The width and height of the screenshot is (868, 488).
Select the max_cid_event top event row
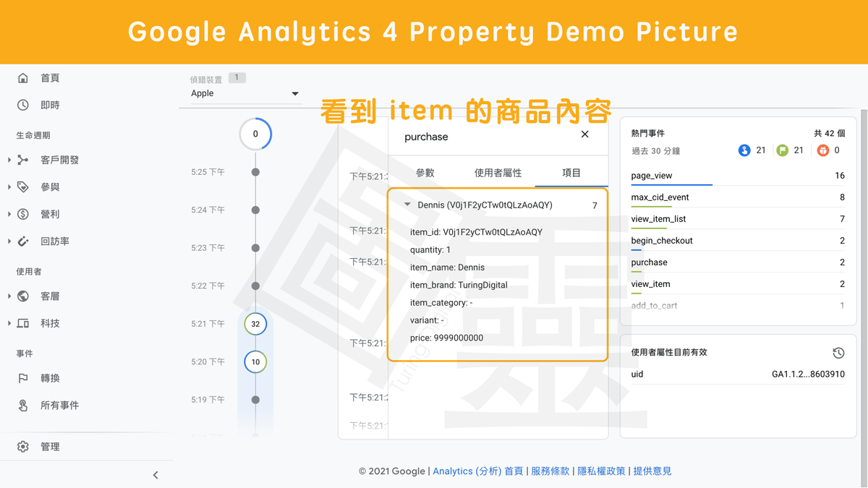tap(738, 197)
